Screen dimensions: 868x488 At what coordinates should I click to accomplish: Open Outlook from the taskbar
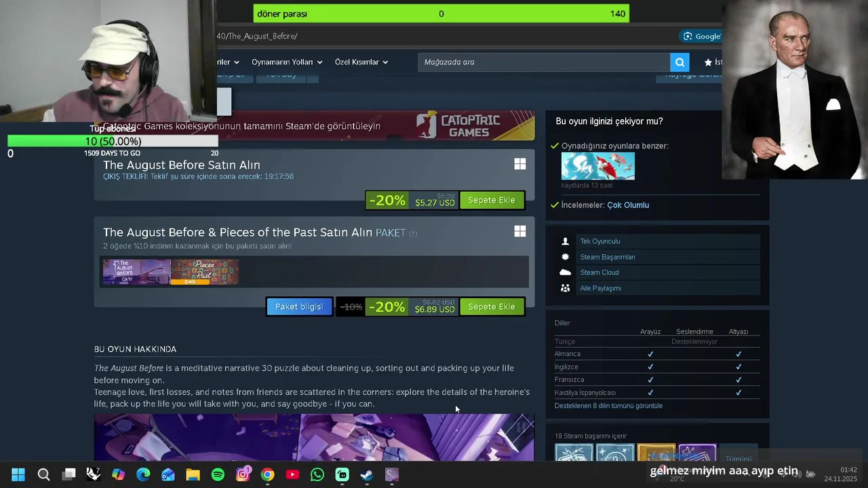[168, 475]
